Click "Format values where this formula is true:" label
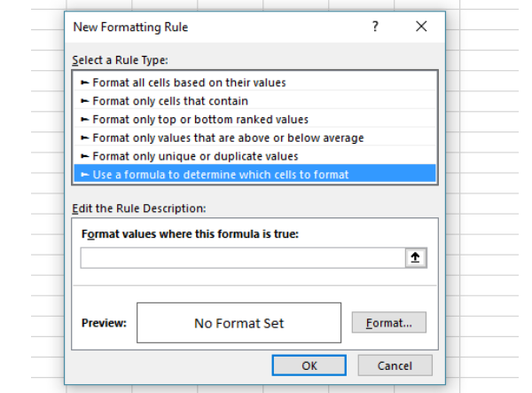Screen dimensions: 532x393 pyautogui.click(x=190, y=234)
